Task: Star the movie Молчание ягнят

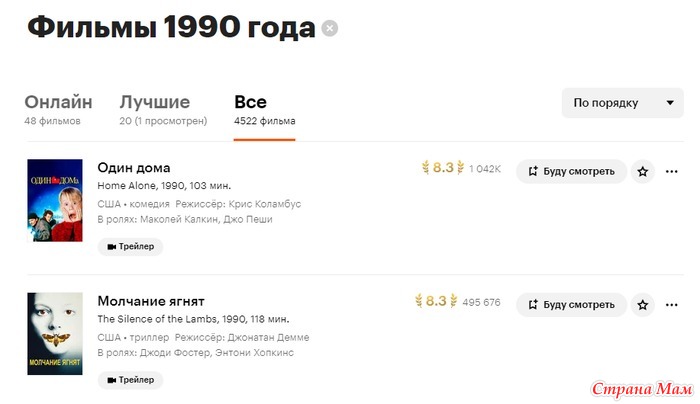Action: (642, 305)
